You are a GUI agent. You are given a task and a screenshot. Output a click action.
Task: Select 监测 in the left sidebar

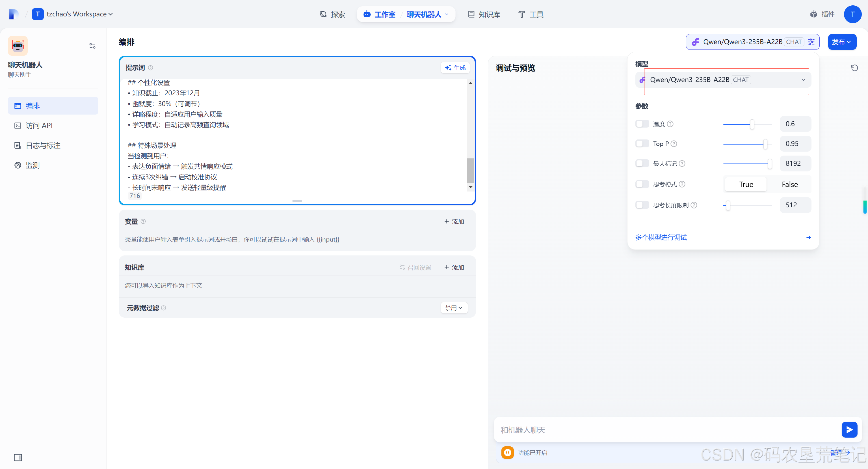pyautogui.click(x=53, y=165)
